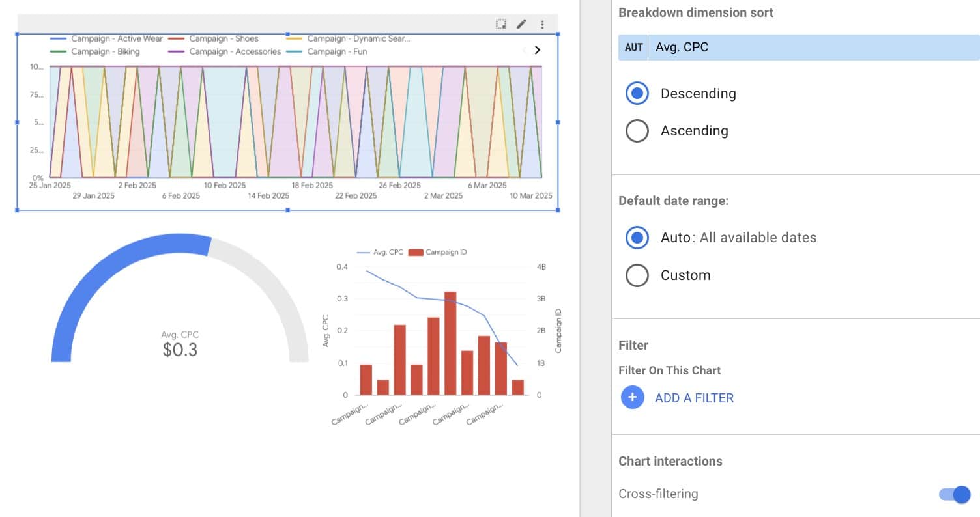Click the tallest red bar in combo chart
This screenshot has height=517, width=980.
click(450, 343)
